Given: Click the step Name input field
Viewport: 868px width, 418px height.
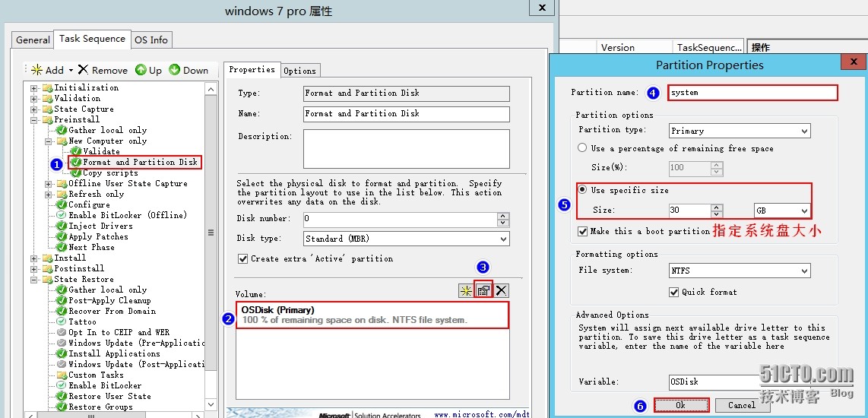Looking at the screenshot, I should pyautogui.click(x=407, y=113).
